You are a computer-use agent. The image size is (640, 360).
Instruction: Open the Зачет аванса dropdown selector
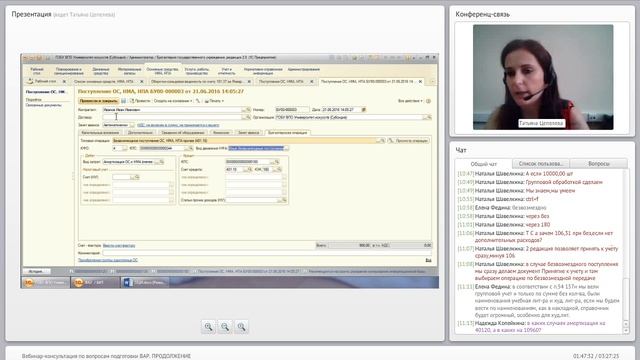pos(131,125)
